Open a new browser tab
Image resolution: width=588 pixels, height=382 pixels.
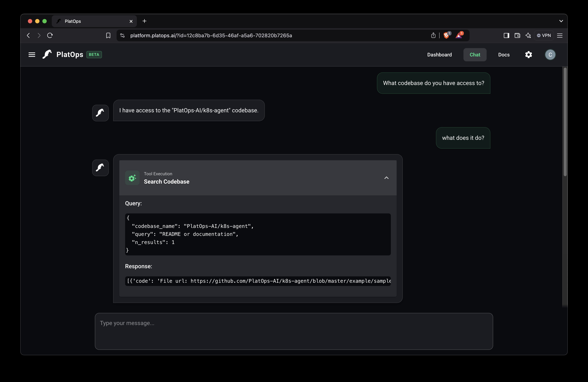click(x=144, y=21)
